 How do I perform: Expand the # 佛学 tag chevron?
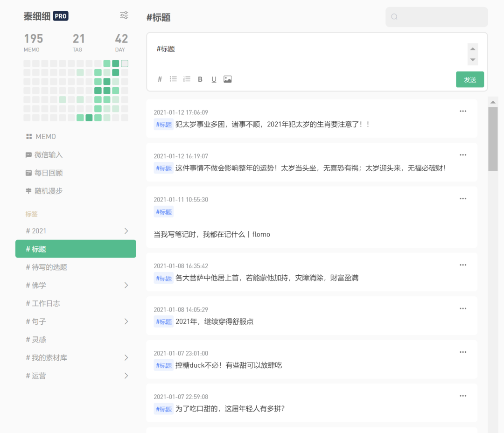[x=126, y=285]
